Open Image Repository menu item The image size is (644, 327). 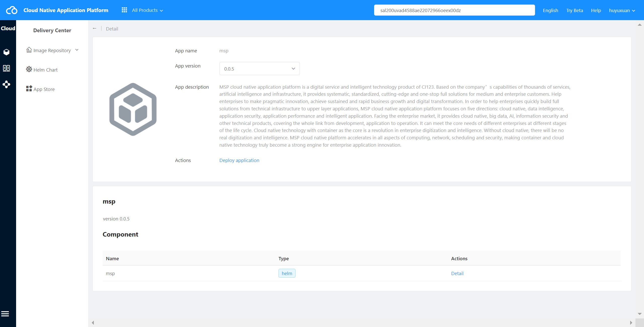[x=52, y=50]
